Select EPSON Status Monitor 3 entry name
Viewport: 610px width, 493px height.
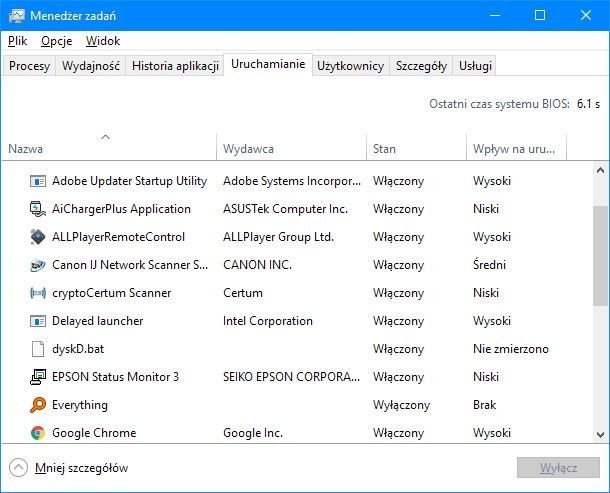coord(116,377)
